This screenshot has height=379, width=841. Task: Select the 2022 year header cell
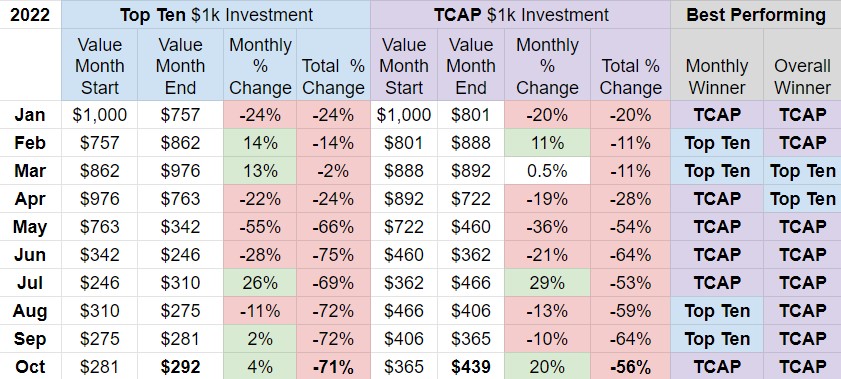pyautogui.click(x=31, y=14)
